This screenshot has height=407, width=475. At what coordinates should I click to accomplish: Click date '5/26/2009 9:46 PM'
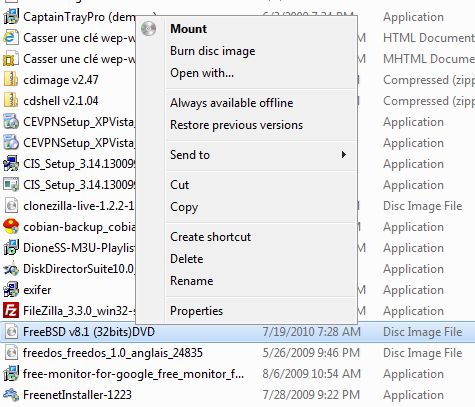tap(311, 353)
